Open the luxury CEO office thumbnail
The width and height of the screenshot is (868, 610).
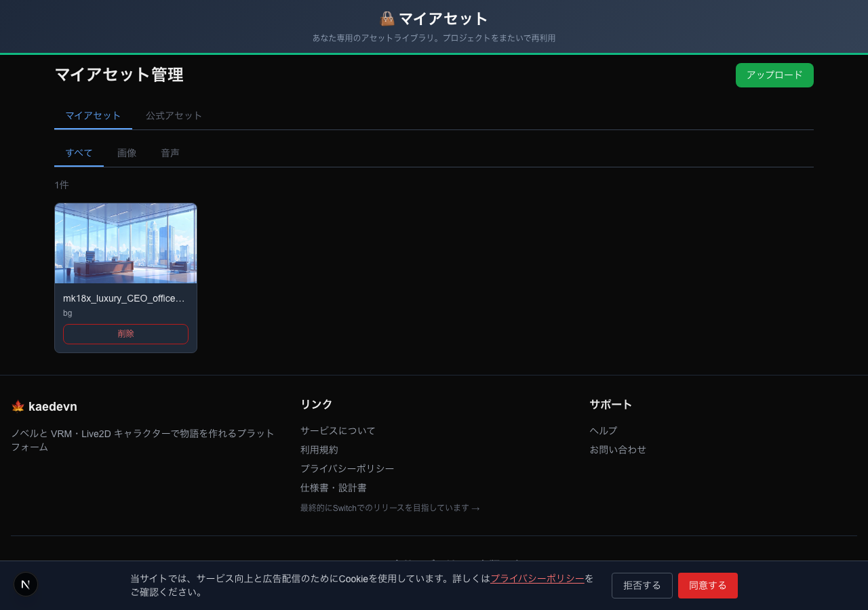[125, 243]
